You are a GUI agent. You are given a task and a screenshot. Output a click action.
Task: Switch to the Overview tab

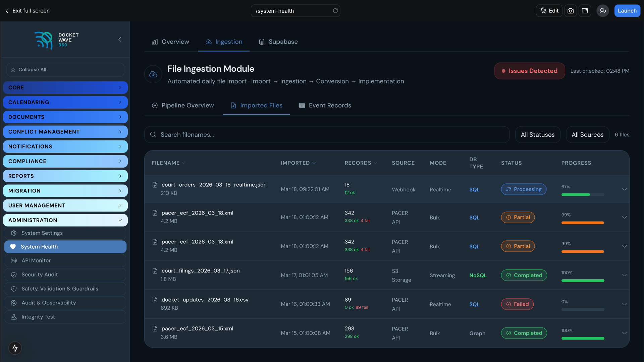tap(170, 42)
